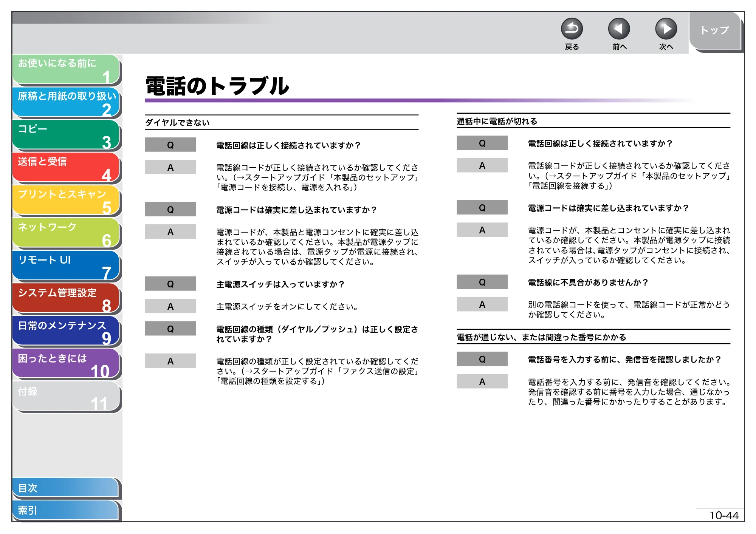This screenshot has width=756, height=534.
Task: Click the 通話中に電話が切れる section heading
Action: pos(497,121)
